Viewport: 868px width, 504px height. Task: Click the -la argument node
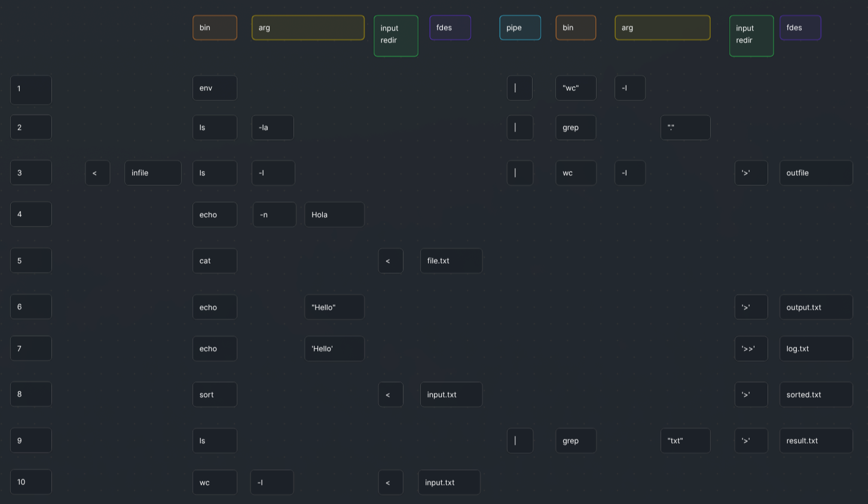[273, 127]
